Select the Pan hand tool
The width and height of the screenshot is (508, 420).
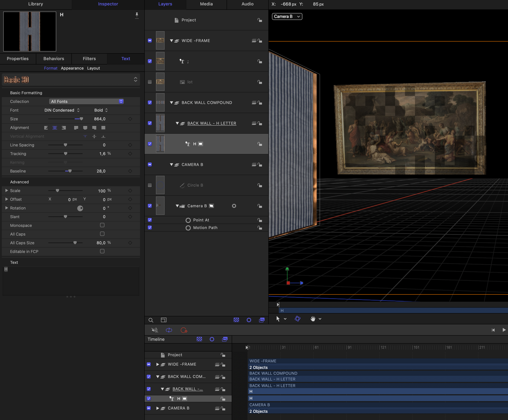click(x=313, y=319)
